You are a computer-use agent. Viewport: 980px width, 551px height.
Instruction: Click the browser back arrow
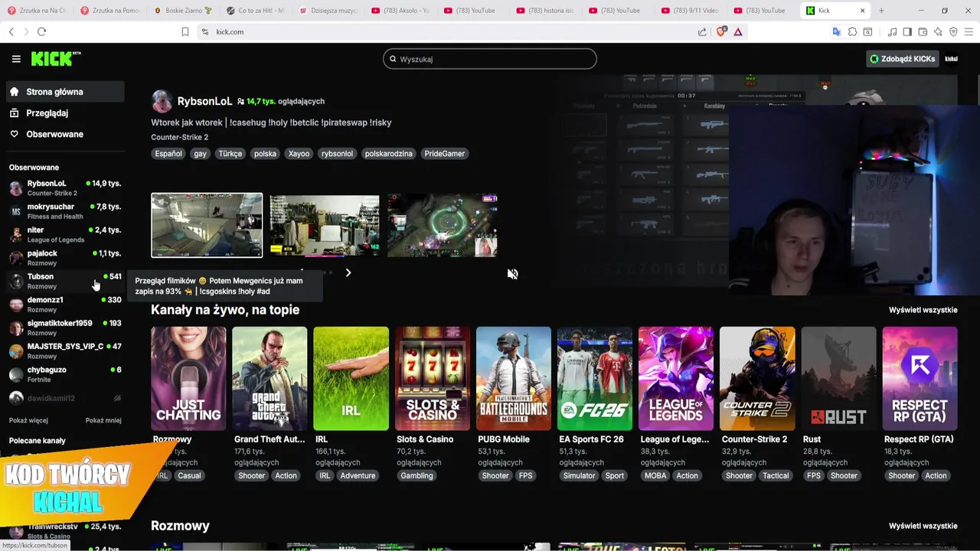11,31
